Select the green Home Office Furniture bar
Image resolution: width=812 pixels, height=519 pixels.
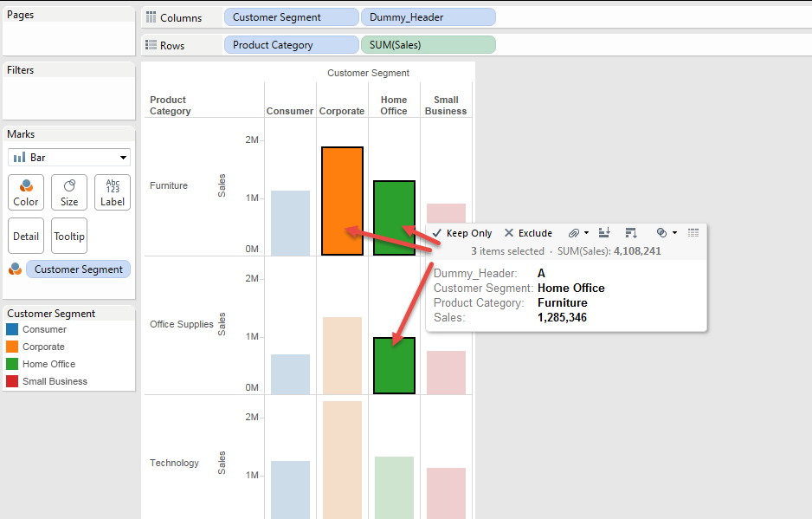394,217
